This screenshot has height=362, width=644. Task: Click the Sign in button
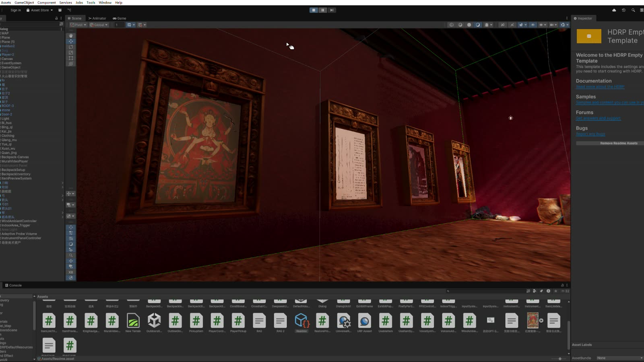coord(16,10)
